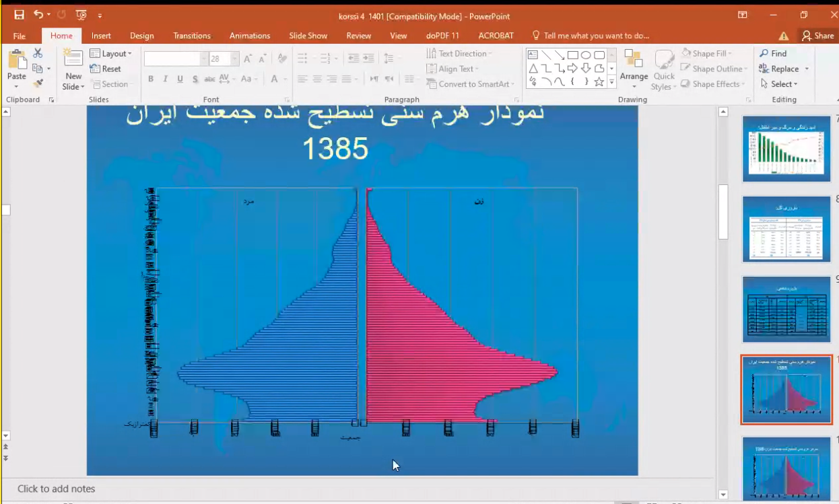
Task: Open the font name combo box dropdown
Action: pos(203,59)
